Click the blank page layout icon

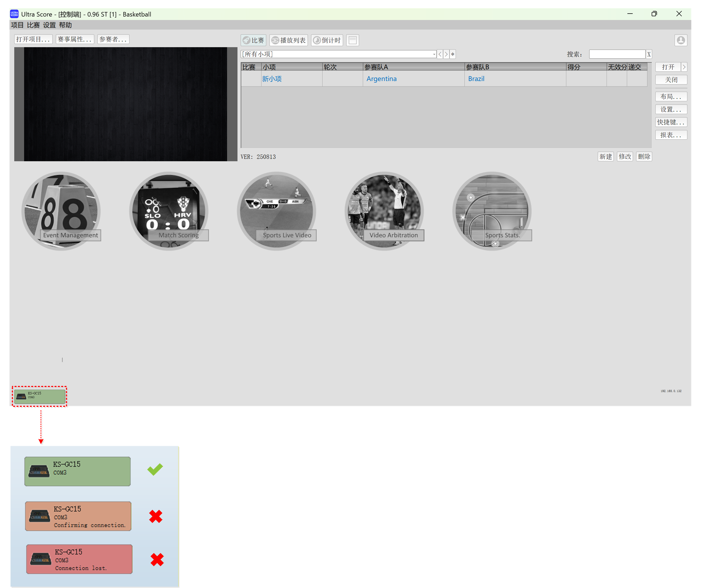[x=352, y=41]
